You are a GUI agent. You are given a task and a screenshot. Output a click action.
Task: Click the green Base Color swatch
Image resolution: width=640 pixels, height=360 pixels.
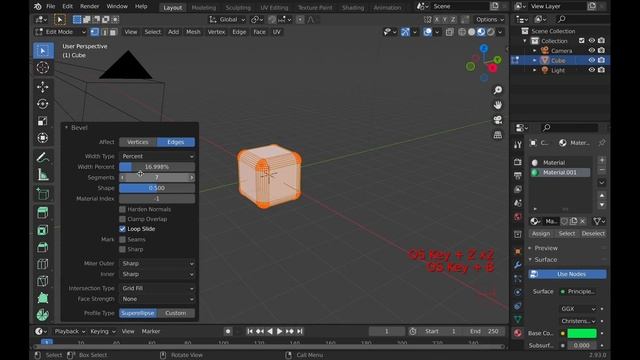582,333
